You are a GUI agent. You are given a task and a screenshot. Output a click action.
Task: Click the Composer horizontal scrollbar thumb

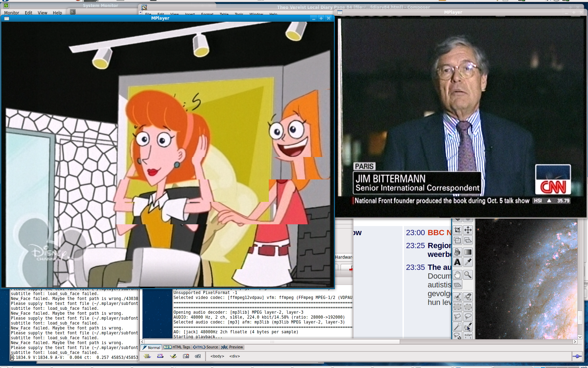(x=272, y=341)
